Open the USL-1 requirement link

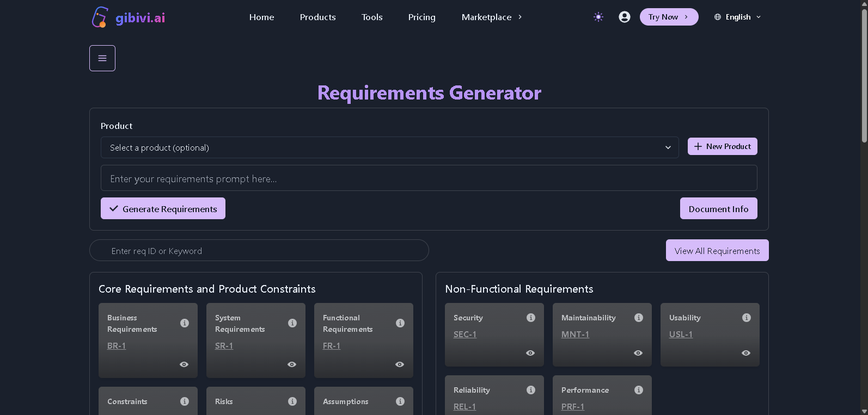[681, 335]
